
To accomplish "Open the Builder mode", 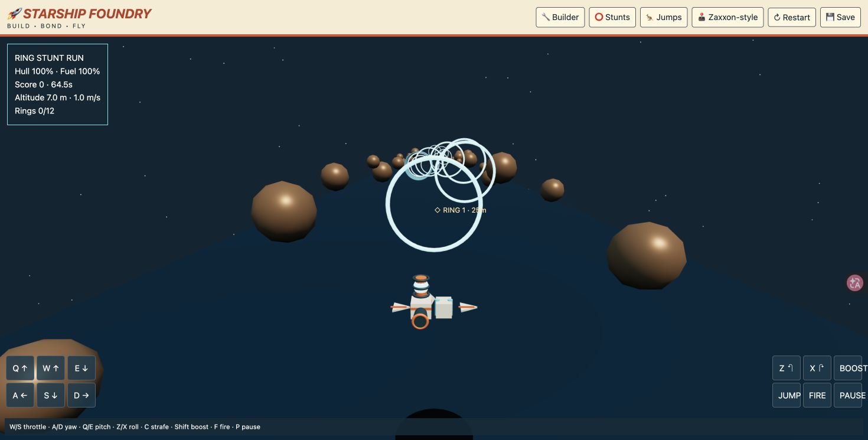I will 560,17.
